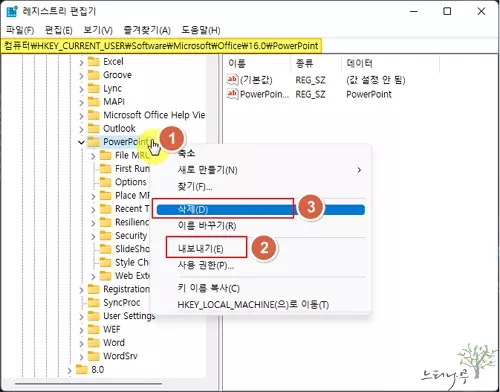Image resolution: width=500 pixels, height=392 pixels.
Task: Select the Lync key label
Action: coord(112,88)
